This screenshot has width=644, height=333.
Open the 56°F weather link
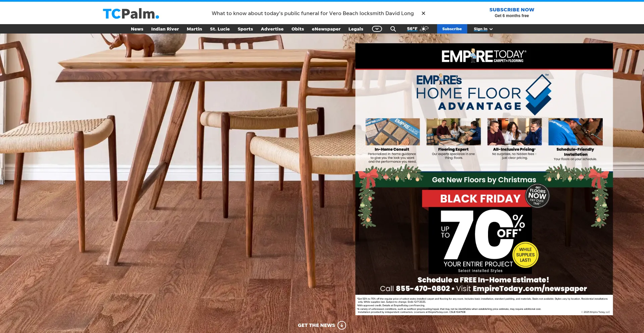[x=412, y=29]
